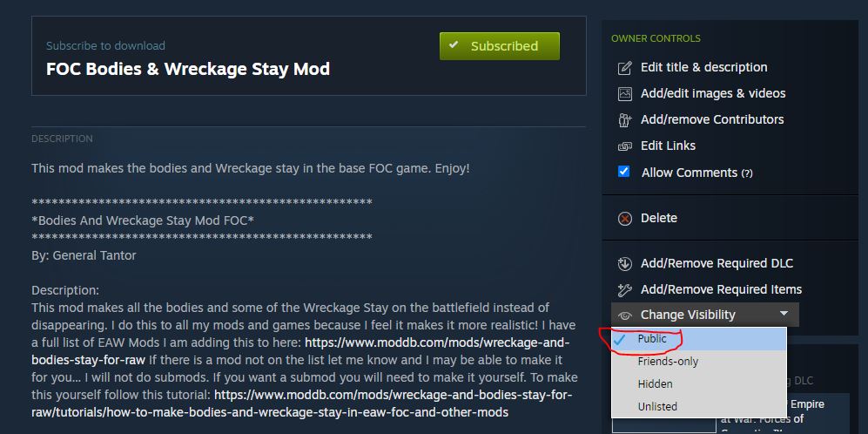The height and width of the screenshot is (434, 868).
Task: Toggle the Allow Comments checkbox
Action: (x=624, y=172)
